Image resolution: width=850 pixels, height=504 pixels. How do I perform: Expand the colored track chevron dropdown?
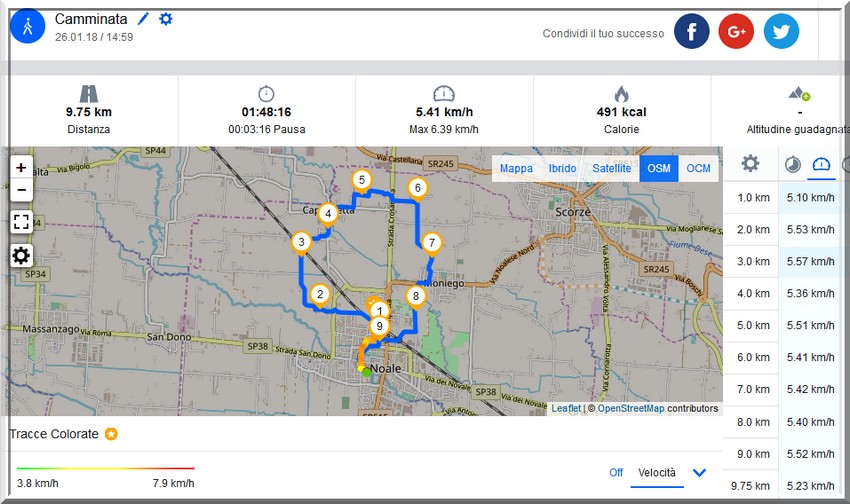(699, 473)
